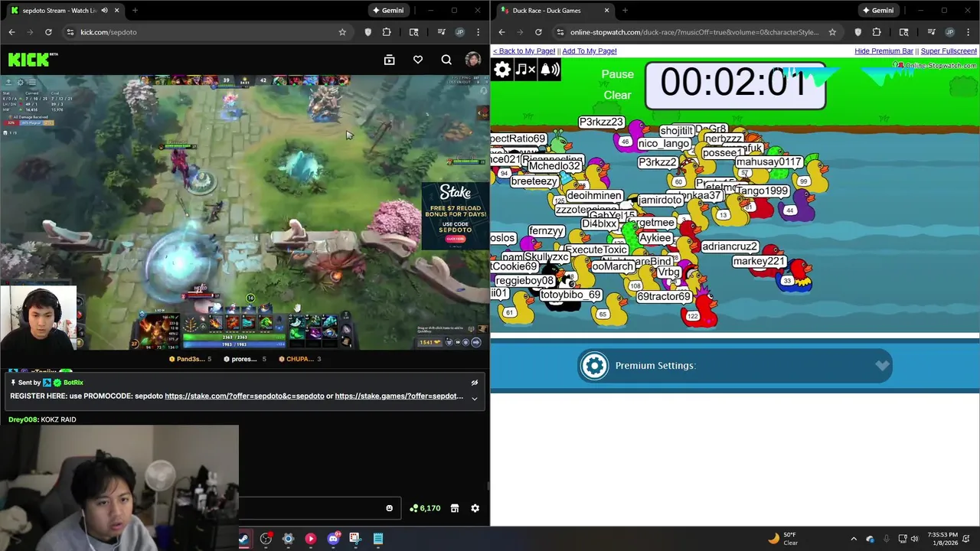The width and height of the screenshot is (980, 551).
Task: Click the Stake free $7 reload ad
Action: [455, 216]
